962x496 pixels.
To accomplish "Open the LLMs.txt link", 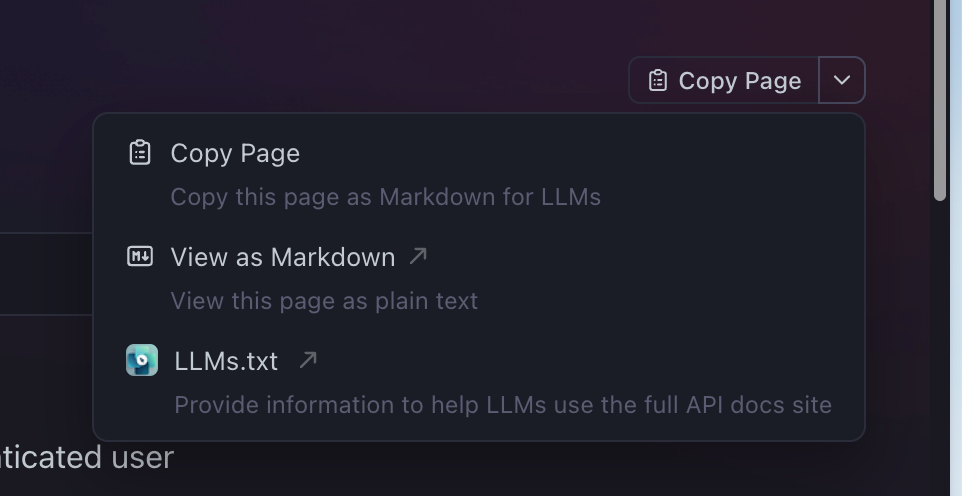I will pos(226,361).
